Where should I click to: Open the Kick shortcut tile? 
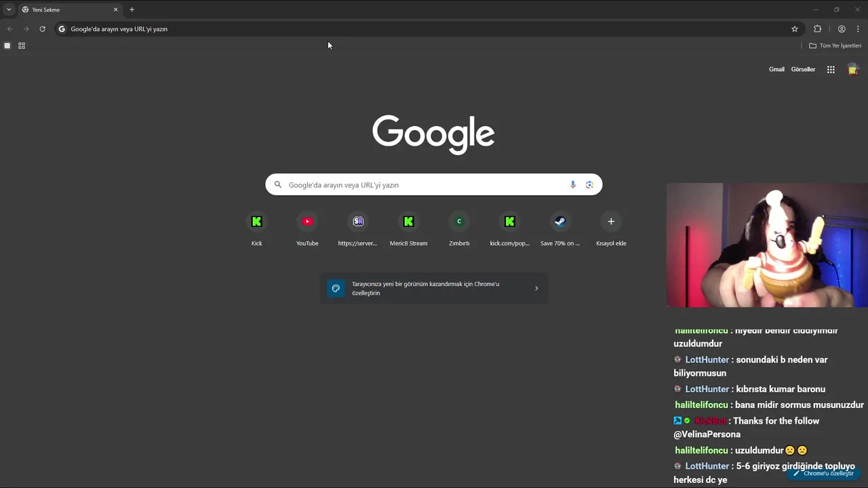tap(256, 229)
